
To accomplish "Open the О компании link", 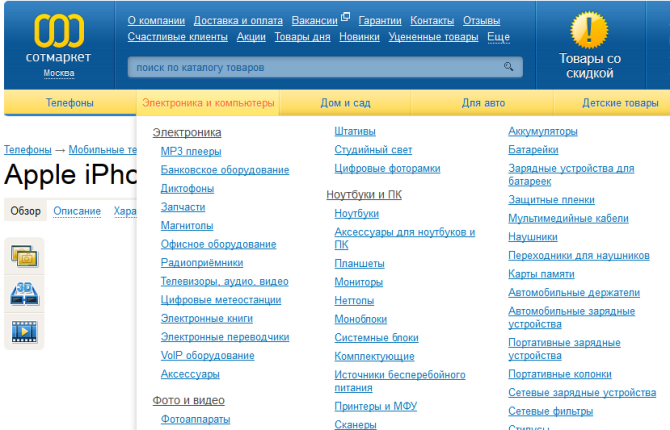I will pyautogui.click(x=156, y=21).
